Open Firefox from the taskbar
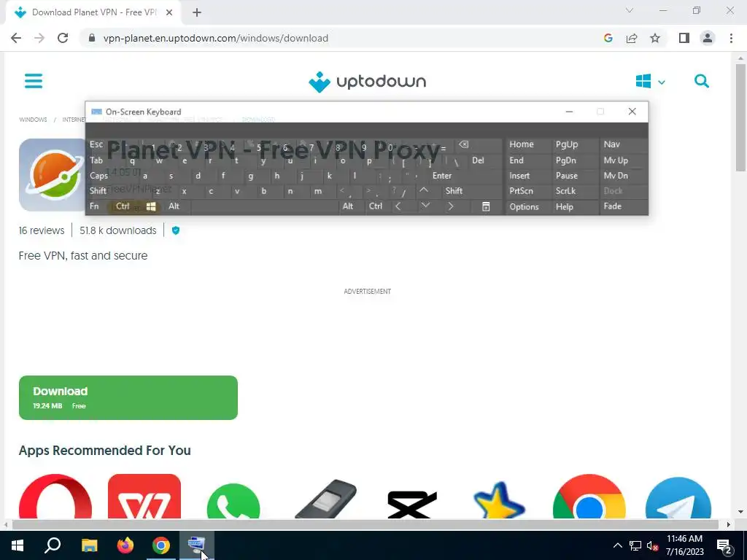Image resolution: width=747 pixels, height=560 pixels. [x=125, y=545]
